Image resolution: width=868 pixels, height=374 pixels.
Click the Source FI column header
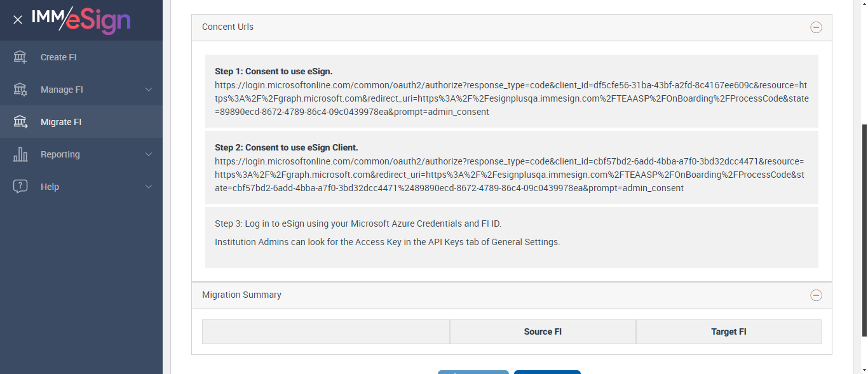(543, 331)
